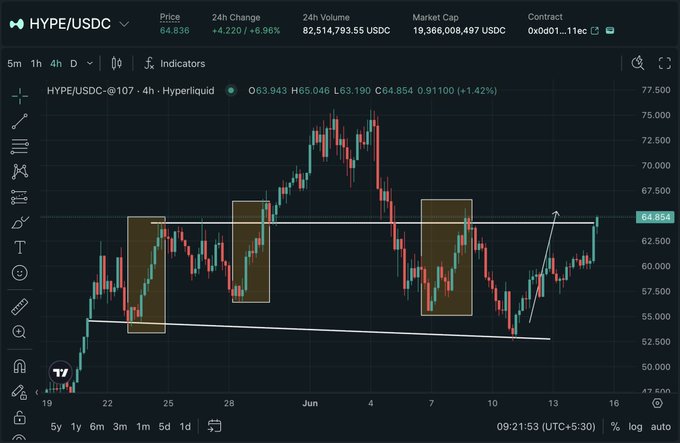Select the brush drawing tool
This screenshot has height=443, width=680.
(x=20, y=223)
